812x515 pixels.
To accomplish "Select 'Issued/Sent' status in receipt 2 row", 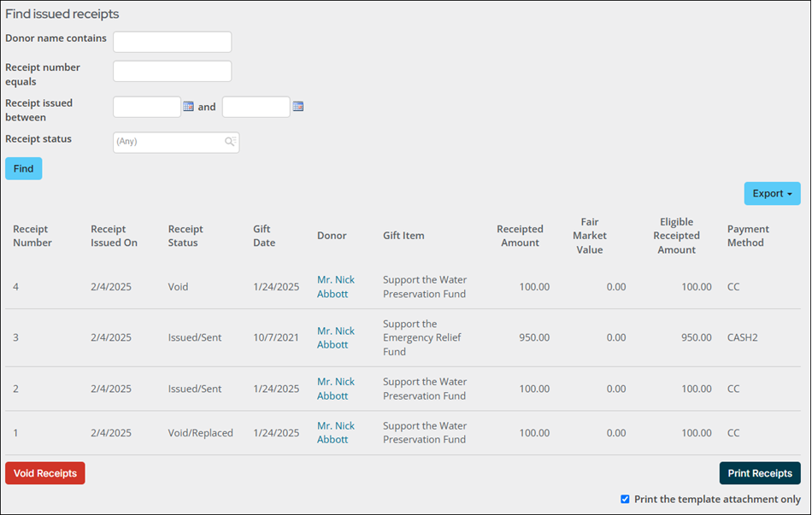I will (x=195, y=389).
